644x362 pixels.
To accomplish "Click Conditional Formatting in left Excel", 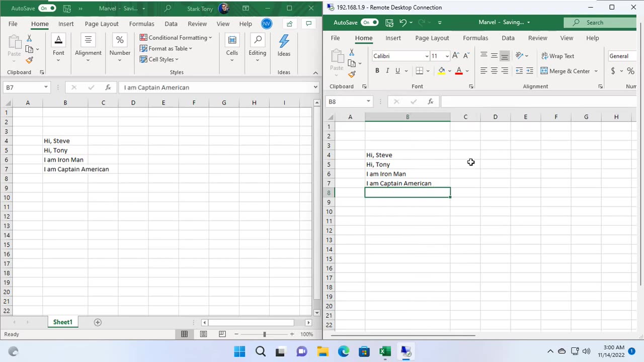I will pos(176,37).
